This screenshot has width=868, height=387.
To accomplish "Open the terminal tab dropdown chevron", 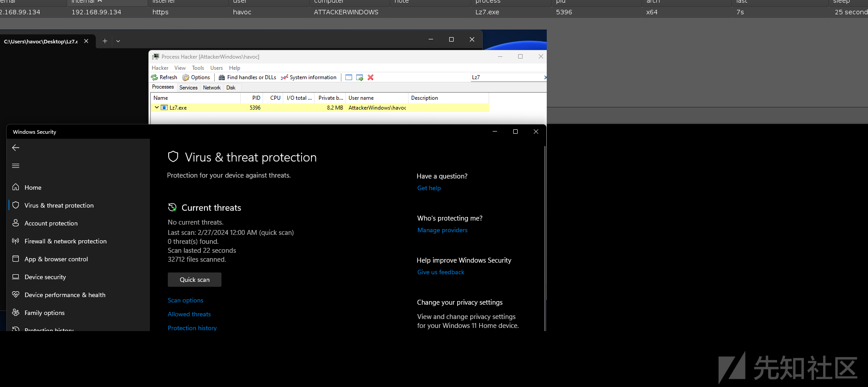I will point(118,41).
